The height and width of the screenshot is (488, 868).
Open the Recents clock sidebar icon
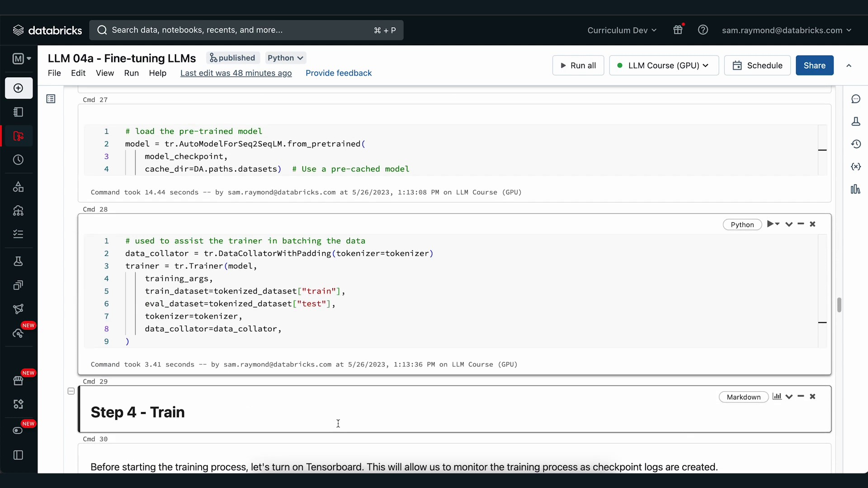[x=19, y=160]
